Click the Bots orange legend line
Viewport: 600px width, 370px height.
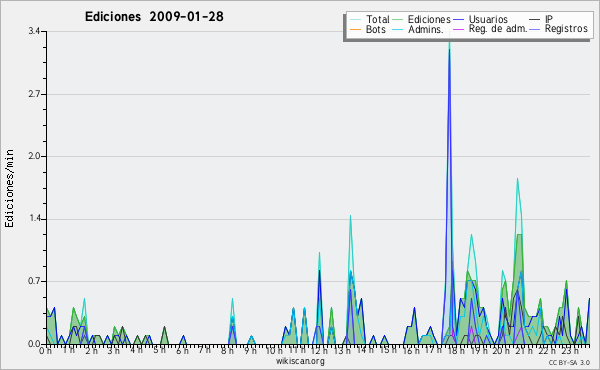tap(355, 29)
